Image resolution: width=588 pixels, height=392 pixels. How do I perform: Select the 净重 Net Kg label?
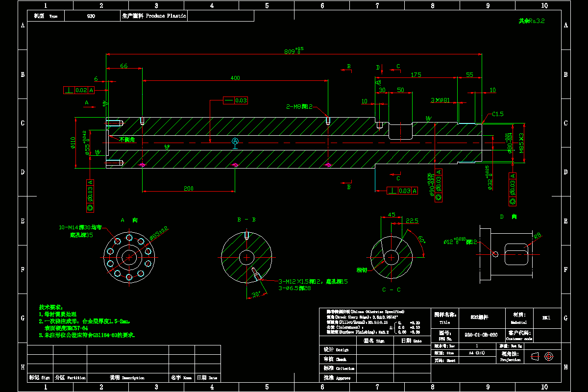[x=510, y=345]
